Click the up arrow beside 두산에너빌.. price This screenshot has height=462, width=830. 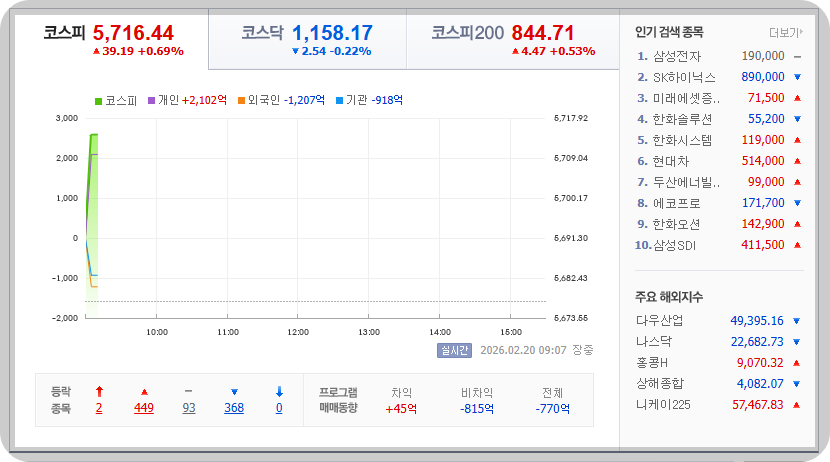(798, 182)
